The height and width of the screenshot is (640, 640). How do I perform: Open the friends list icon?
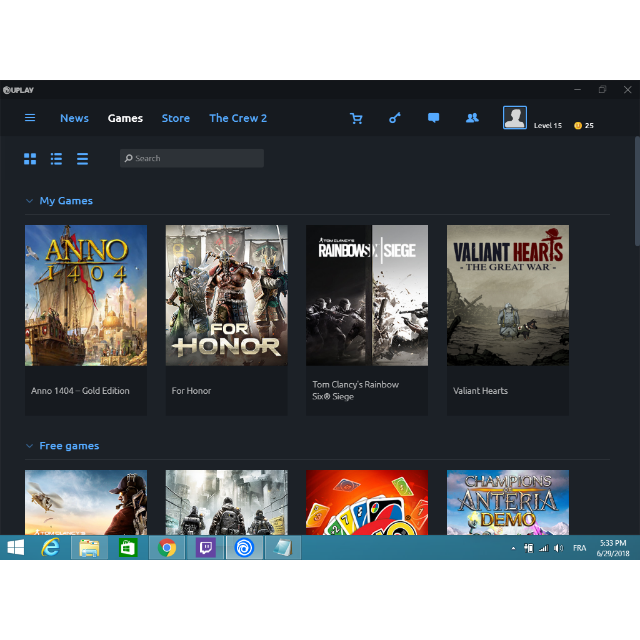point(472,118)
